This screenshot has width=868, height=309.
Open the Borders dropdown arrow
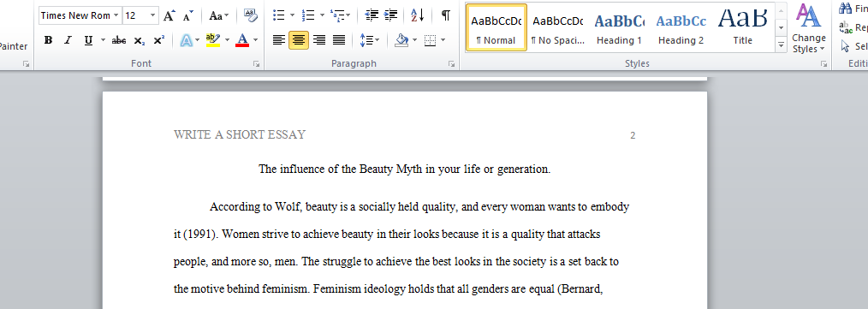point(443,40)
